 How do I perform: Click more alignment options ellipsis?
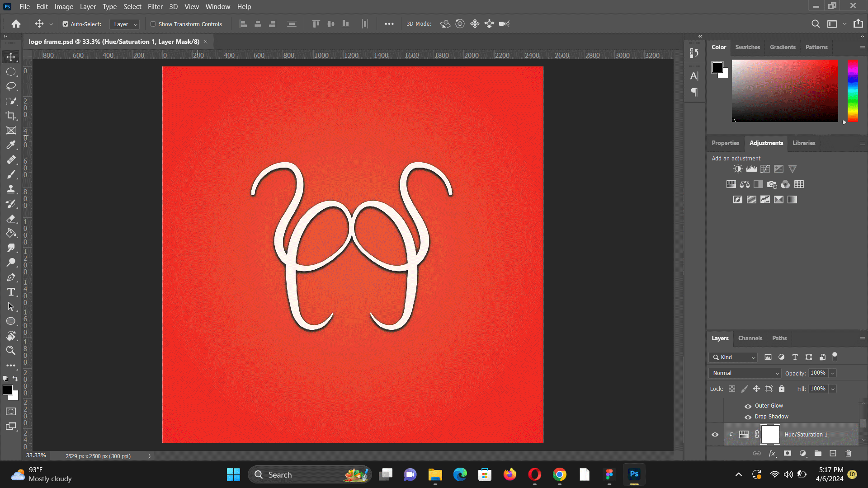pos(389,24)
